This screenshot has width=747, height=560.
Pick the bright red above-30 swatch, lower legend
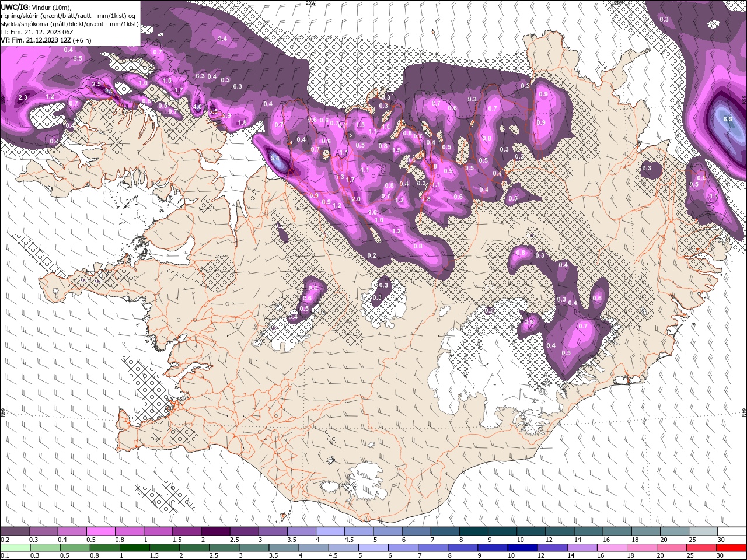click(x=732, y=547)
